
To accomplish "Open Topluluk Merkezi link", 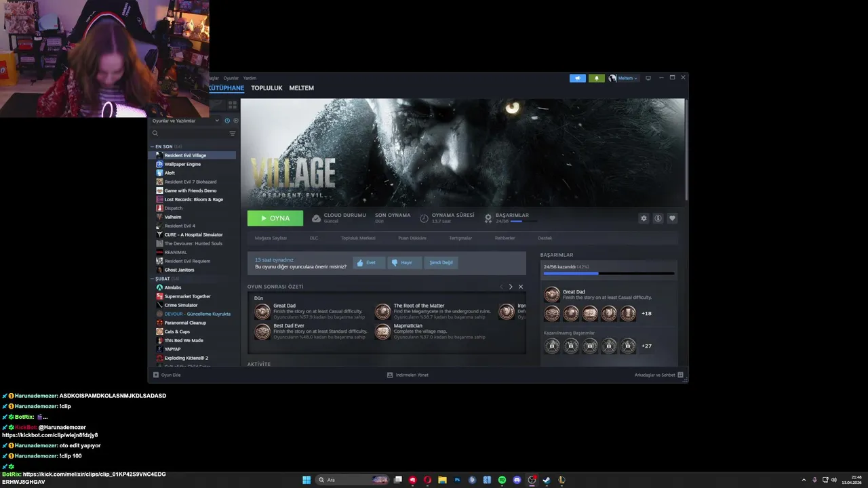I will pyautogui.click(x=358, y=238).
